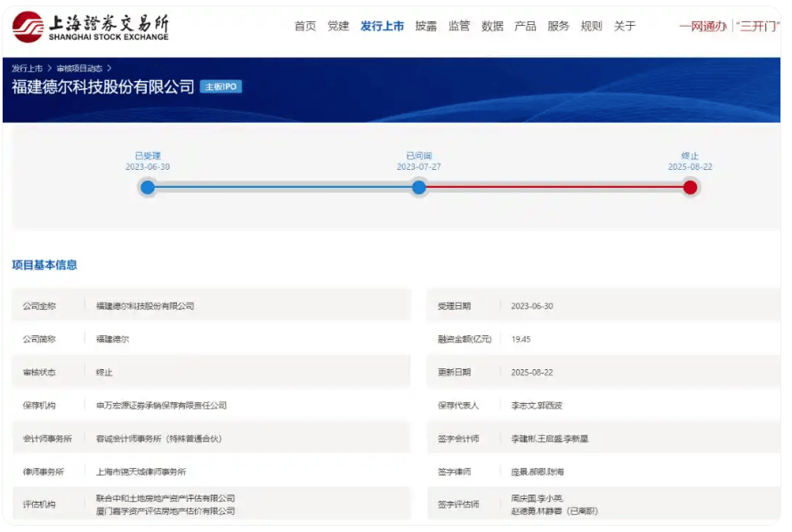Screen dimensions: 792x532
Task: Open the 监管 navigation menu
Action: pos(459,27)
